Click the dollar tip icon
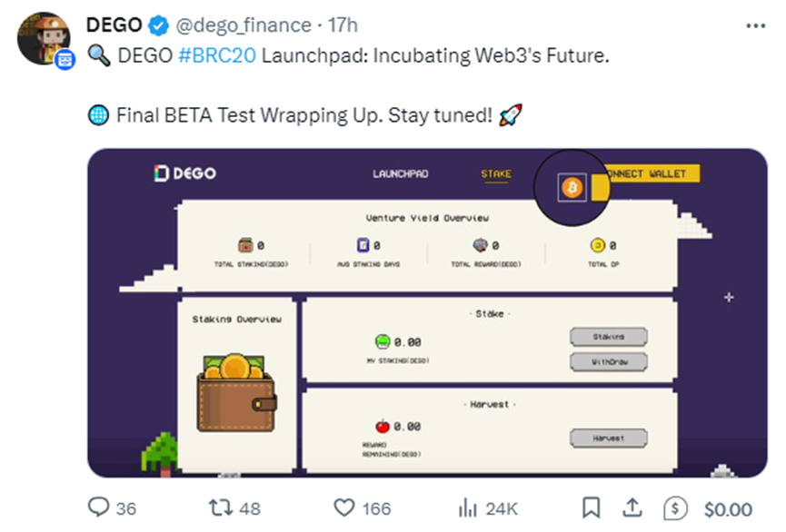Viewport: 786px width, 532px height. click(x=675, y=507)
